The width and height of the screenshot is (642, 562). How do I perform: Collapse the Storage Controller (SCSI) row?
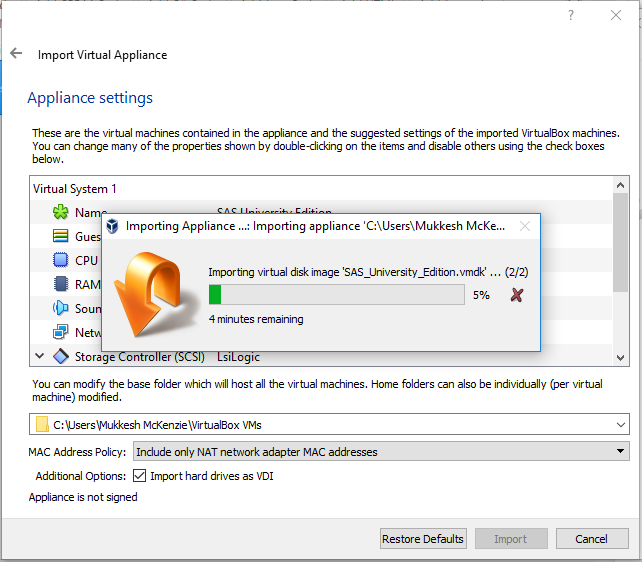pyautogui.click(x=39, y=356)
